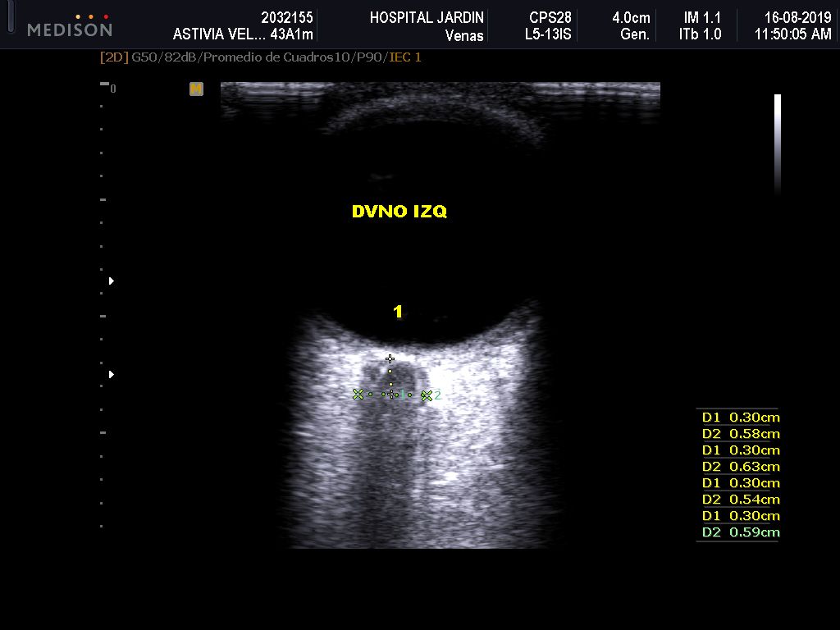Click the IEC 1 setting label
This screenshot has height=630, width=840.
(405, 57)
